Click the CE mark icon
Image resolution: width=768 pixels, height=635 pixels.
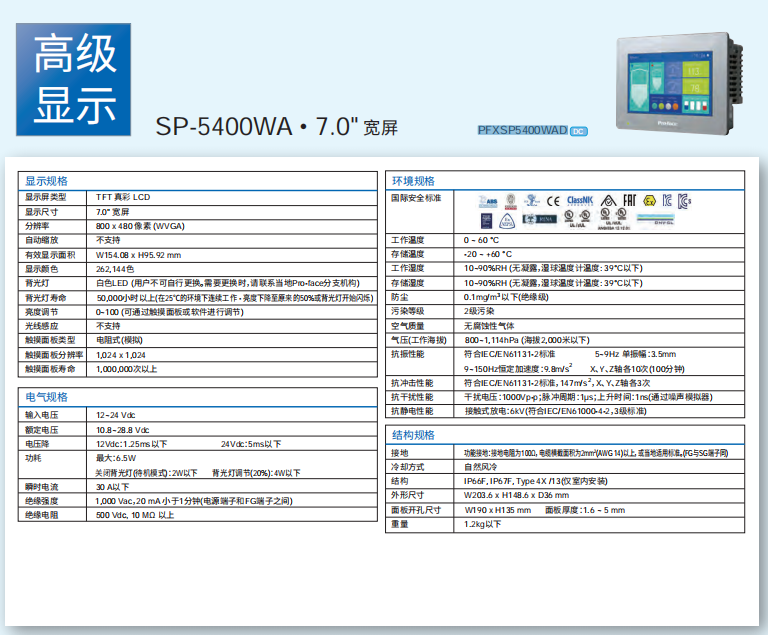pos(553,201)
